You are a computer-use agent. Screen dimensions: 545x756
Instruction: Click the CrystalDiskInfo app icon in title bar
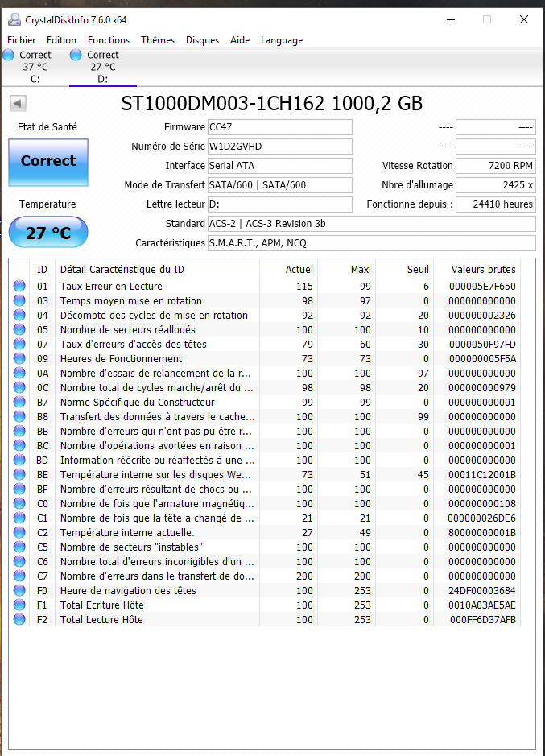pos(14,20)
